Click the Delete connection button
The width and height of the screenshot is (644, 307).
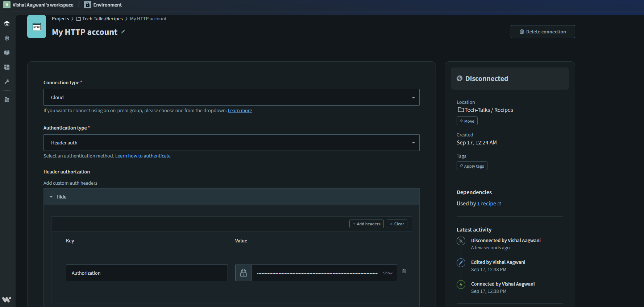click(543, 32)
